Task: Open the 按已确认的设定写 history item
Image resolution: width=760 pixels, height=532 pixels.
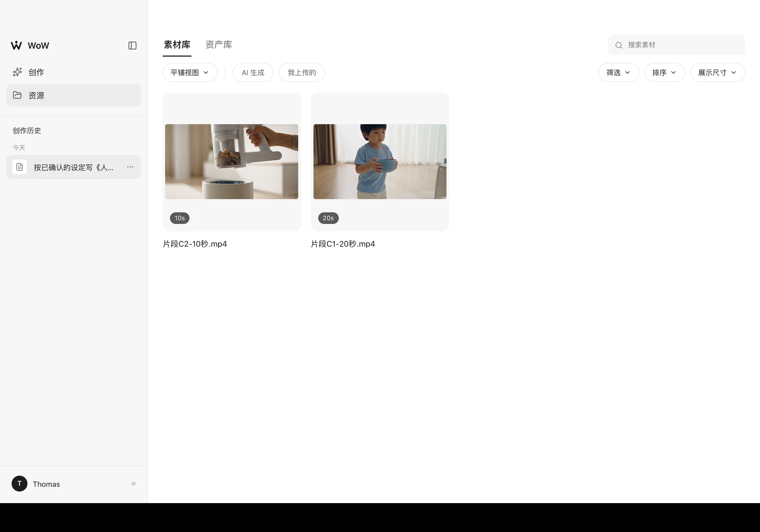Action: [74, 167]
